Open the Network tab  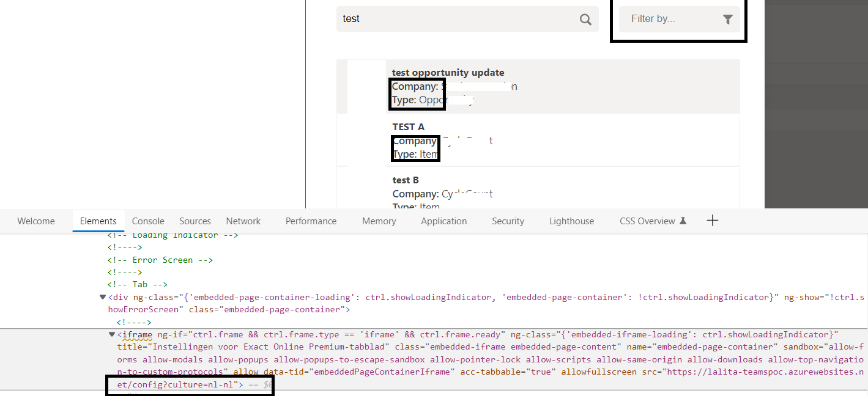point(243,221)
